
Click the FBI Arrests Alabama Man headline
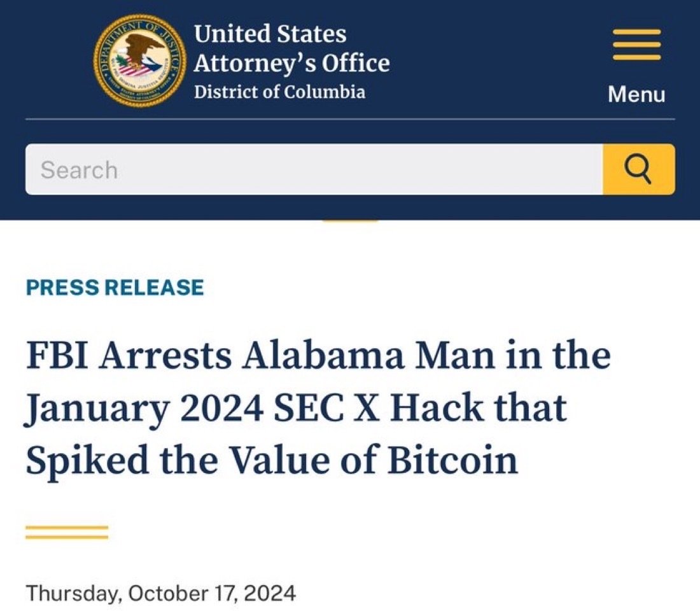318,407
